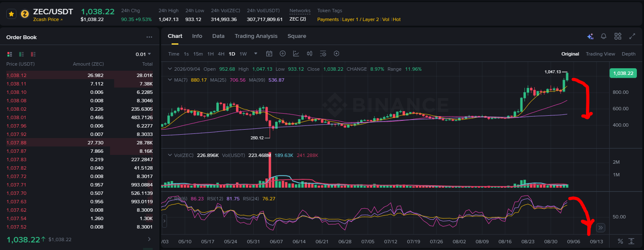Open the chart settings list icon
The width and height of the screenshot is (644, 250).
tap(323, 53)
